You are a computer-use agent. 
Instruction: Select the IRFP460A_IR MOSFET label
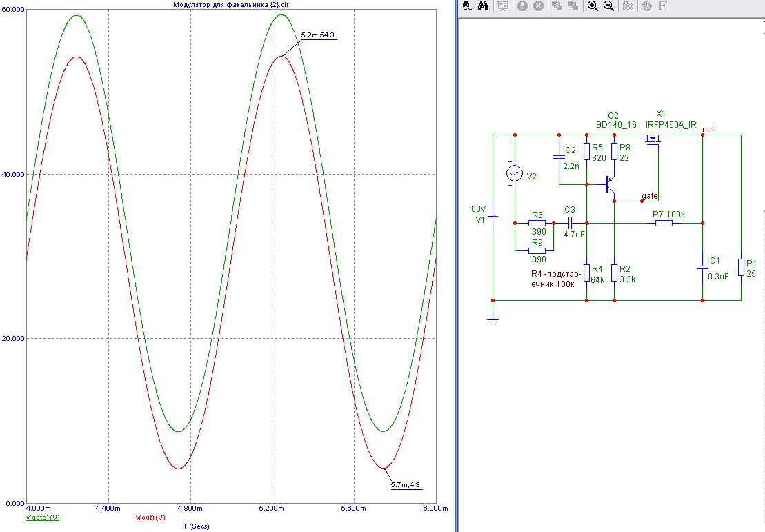click(x=670, y=125)
